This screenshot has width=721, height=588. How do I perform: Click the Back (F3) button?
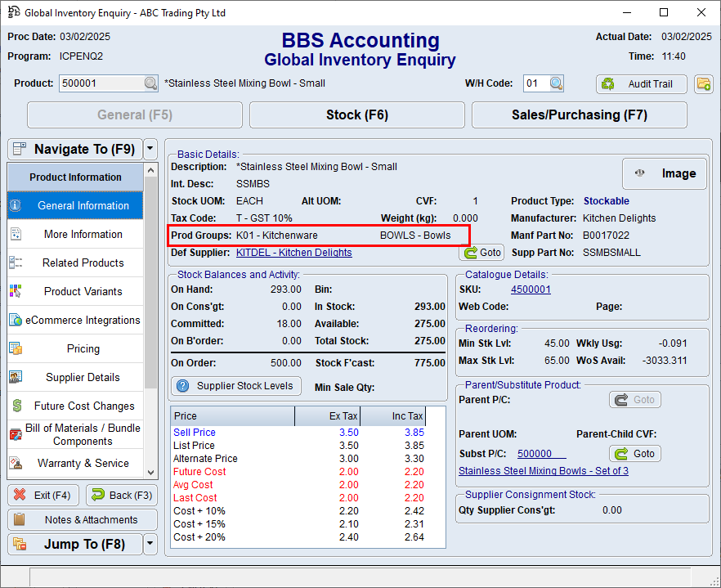coord(121,496)
